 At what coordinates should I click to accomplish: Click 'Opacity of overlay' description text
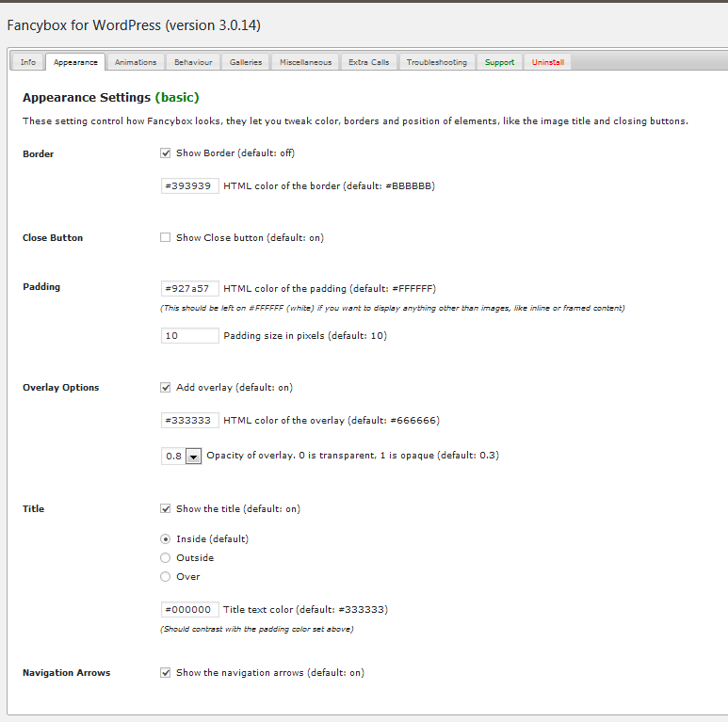click(353, 456)
